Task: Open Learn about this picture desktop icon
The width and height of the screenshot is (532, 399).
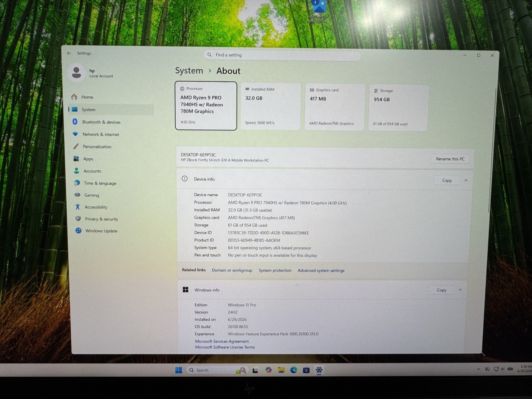Action: tap(319, 12)
